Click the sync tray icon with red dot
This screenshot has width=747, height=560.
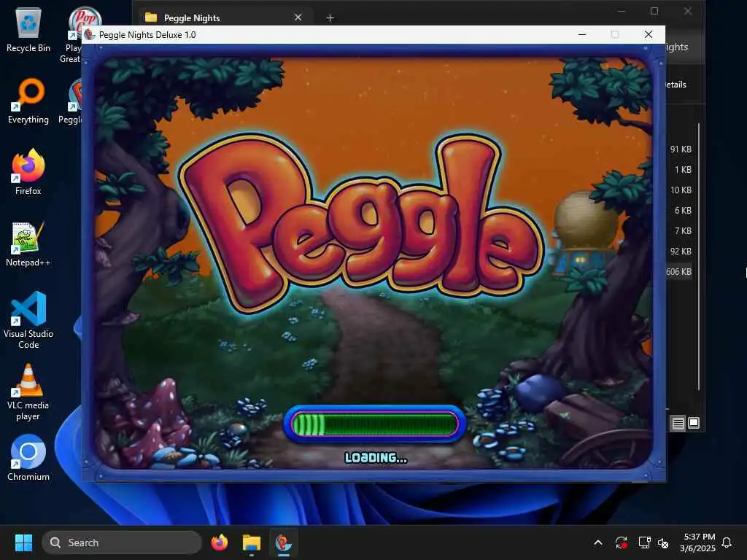click(622, 542)
